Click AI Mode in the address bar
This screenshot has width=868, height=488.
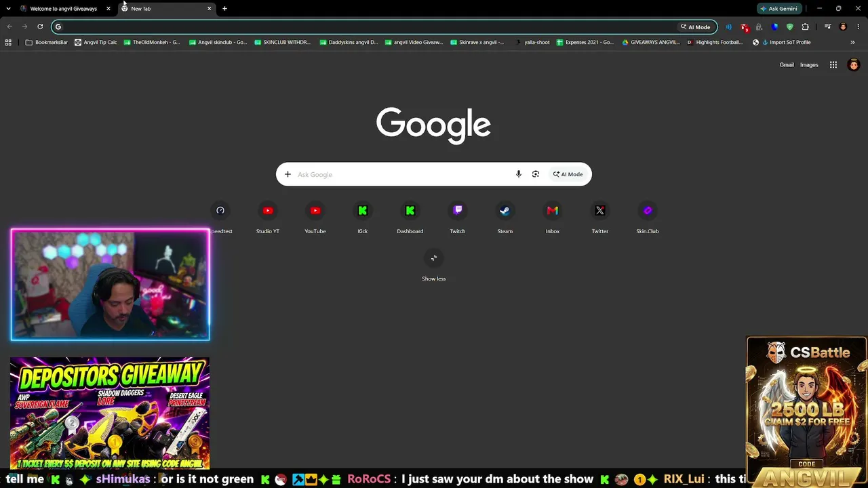pyautogui.click(x=695, y=27)
